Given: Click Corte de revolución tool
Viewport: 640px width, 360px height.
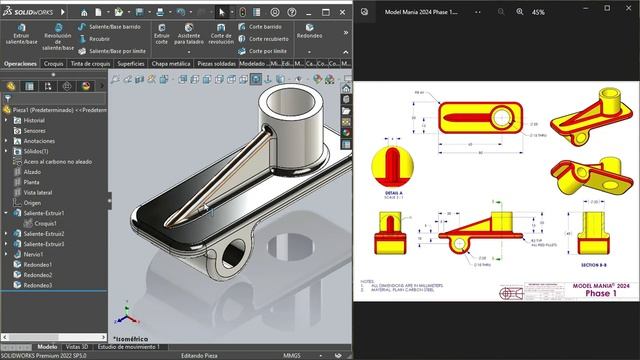Looking at the screenshot, I should tap(221, 33).
